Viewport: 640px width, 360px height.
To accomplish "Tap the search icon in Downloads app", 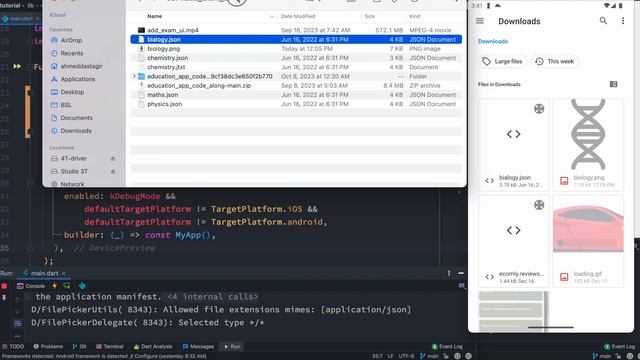I will [603, 21].
